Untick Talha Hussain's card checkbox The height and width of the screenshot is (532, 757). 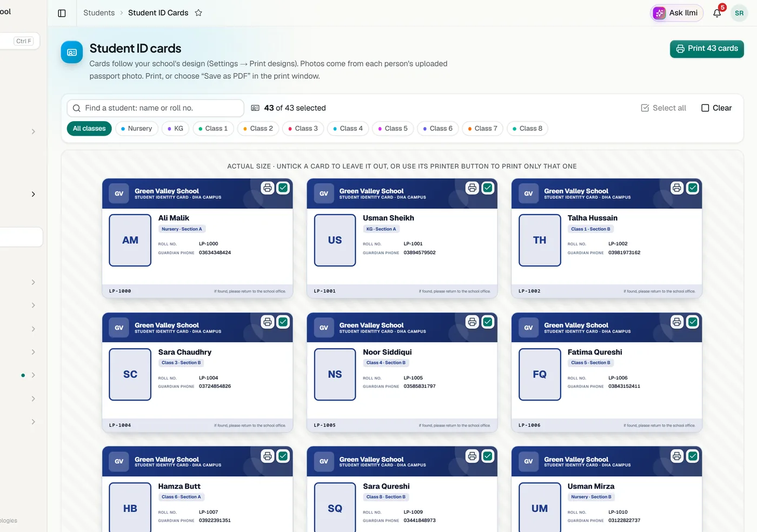(693, 188)
